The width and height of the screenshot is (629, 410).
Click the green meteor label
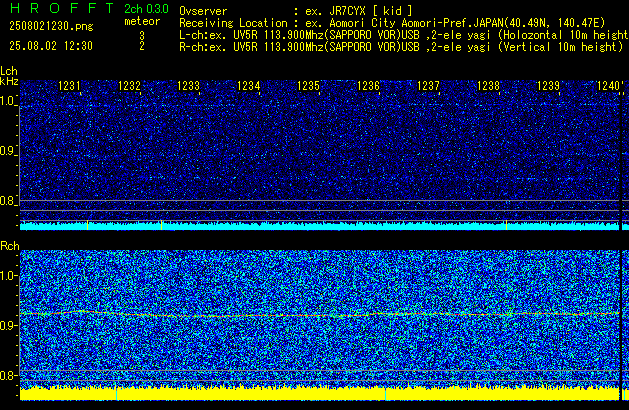(142, 21)
